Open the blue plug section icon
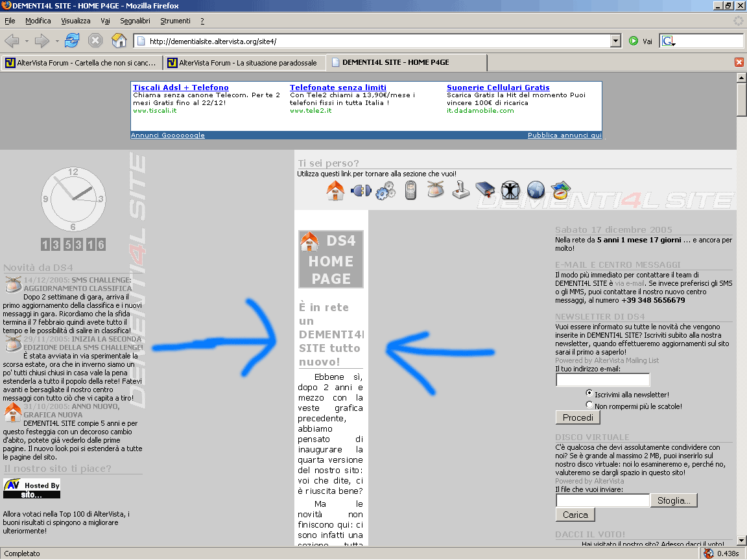 point(360,191)
